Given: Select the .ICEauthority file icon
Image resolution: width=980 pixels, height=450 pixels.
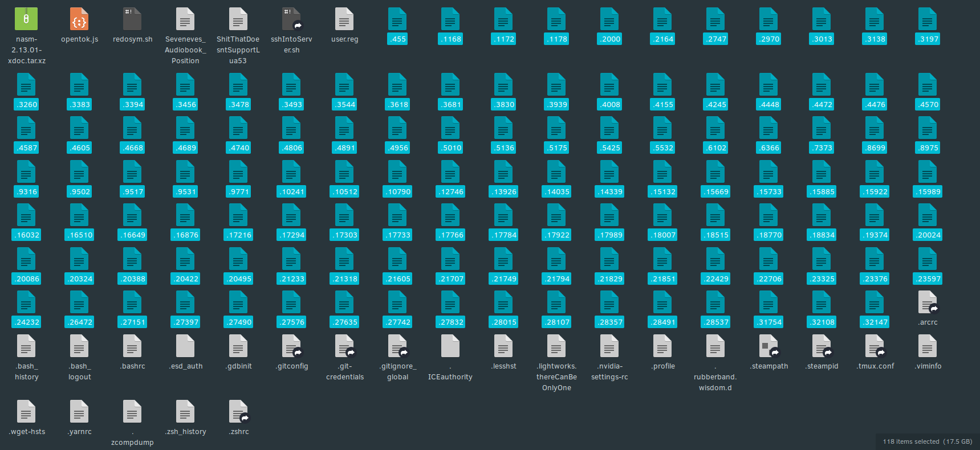Looking at the screenshot, I should (x=450, y=346).
